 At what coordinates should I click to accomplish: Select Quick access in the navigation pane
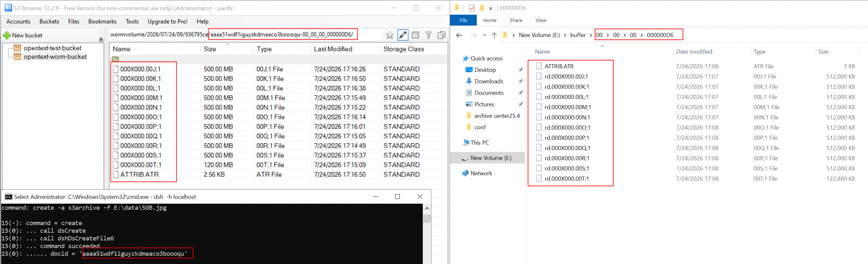tap(486, 59)
